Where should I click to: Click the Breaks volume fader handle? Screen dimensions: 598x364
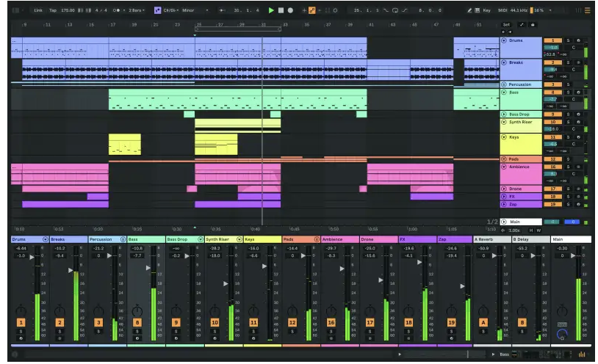pyautogui.click(x=71, y=270)
